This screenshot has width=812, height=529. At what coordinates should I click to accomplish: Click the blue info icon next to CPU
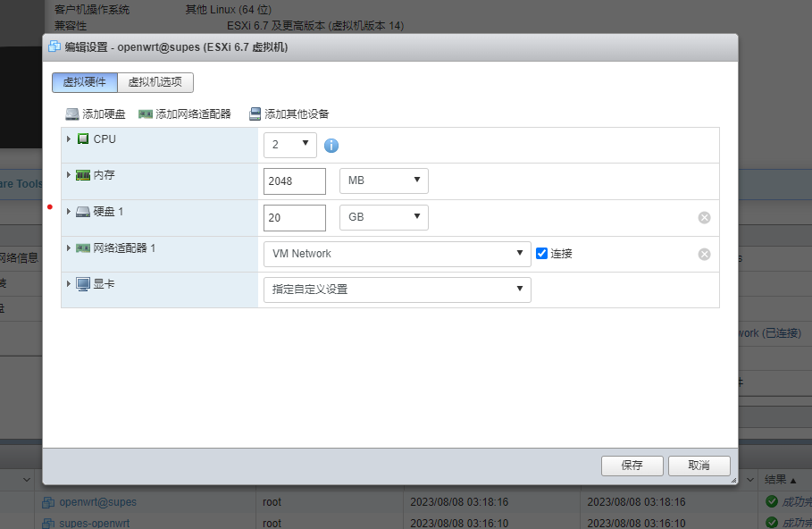[331, 145]
